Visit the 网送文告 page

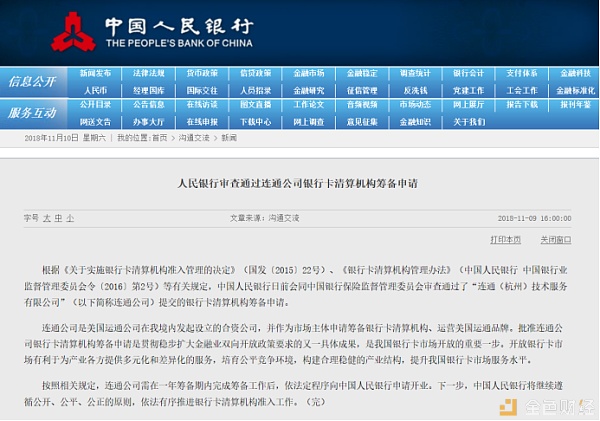click(x=95, y=122)
